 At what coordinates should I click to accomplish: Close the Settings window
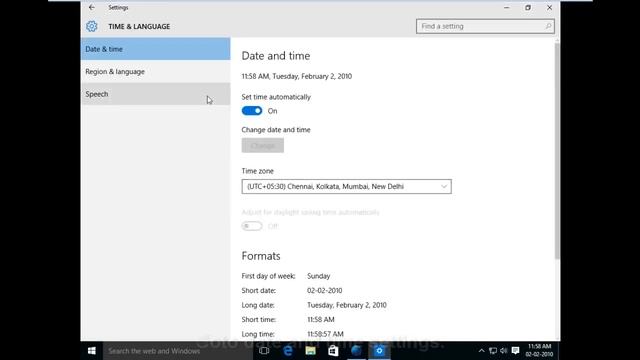point(549,7)
